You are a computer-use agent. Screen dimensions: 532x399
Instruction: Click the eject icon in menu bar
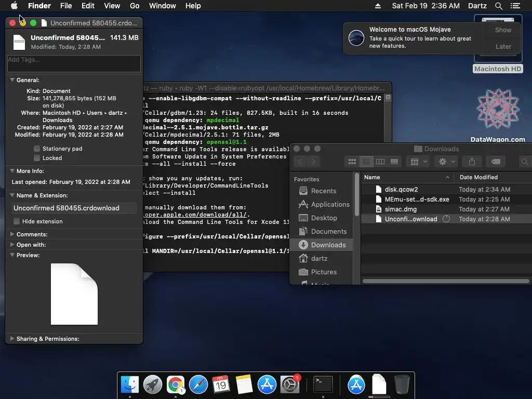(378, 6)
